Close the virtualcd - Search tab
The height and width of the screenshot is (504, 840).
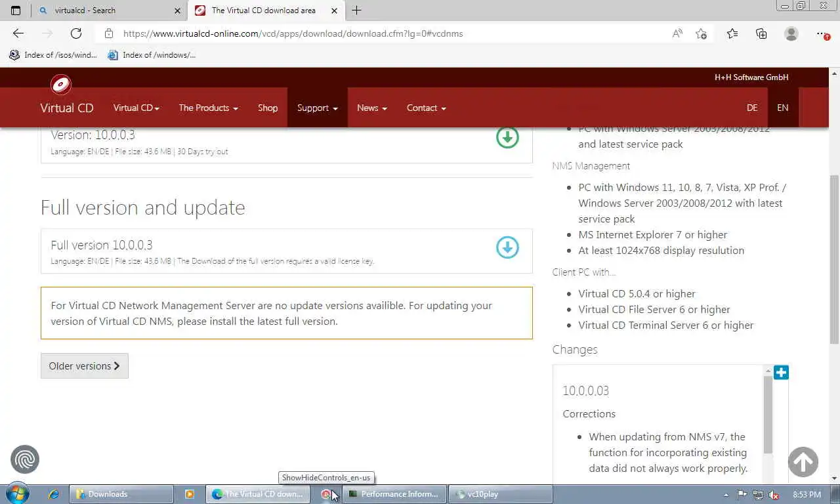pyautogui.click(x=177, y=10)
